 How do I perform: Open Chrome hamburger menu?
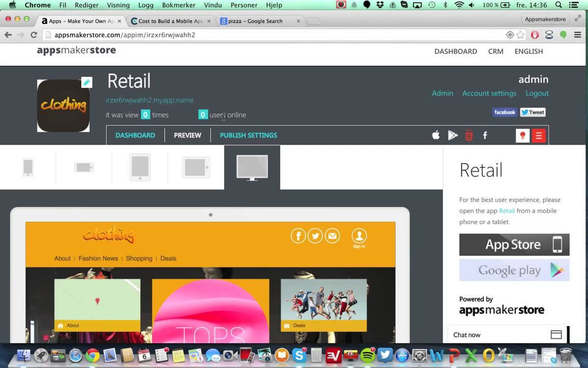[577, 35]
